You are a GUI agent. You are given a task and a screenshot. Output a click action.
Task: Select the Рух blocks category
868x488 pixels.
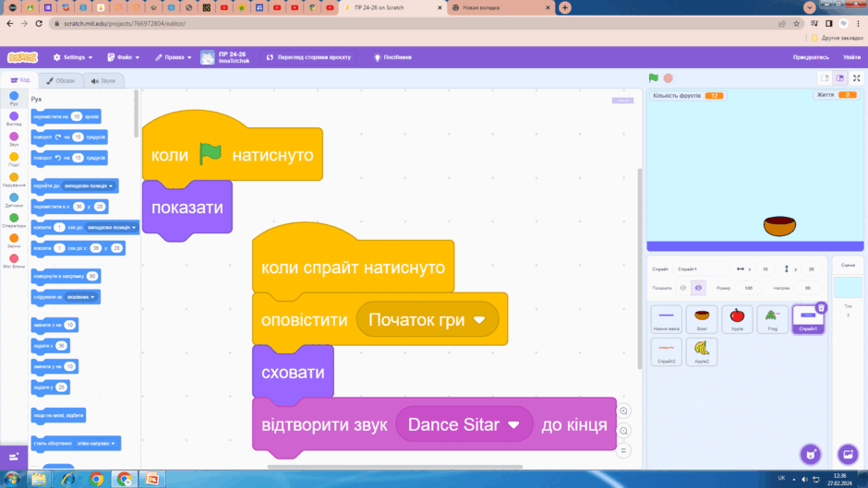pos(14,99)
